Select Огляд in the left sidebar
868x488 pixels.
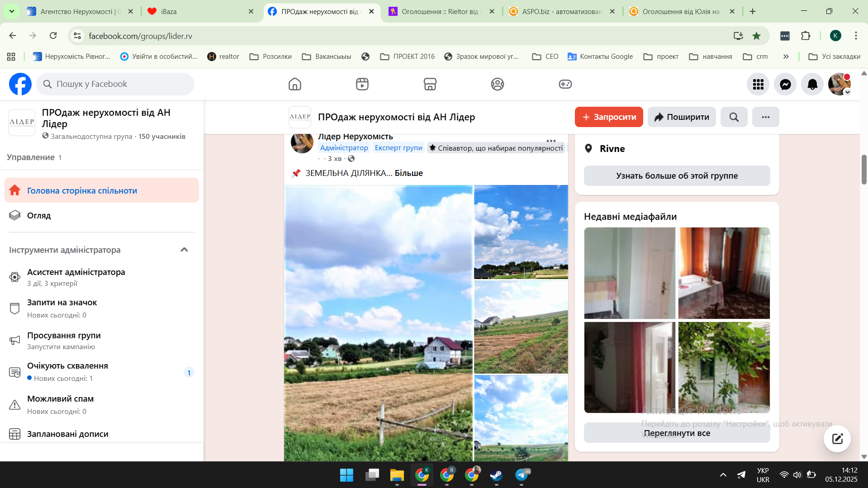39,216
